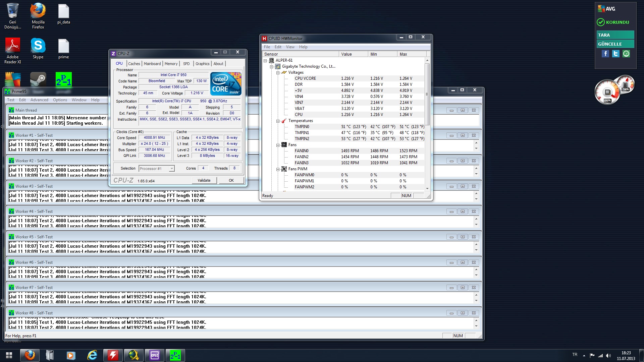
Task: Open AVG Twitter icon in gadget
Action: point(616,54)
